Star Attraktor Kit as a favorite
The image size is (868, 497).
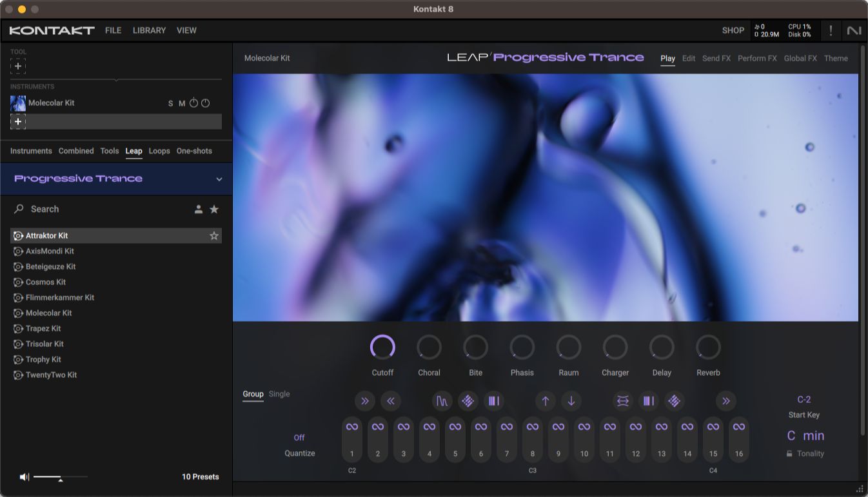tap(213, 235)
